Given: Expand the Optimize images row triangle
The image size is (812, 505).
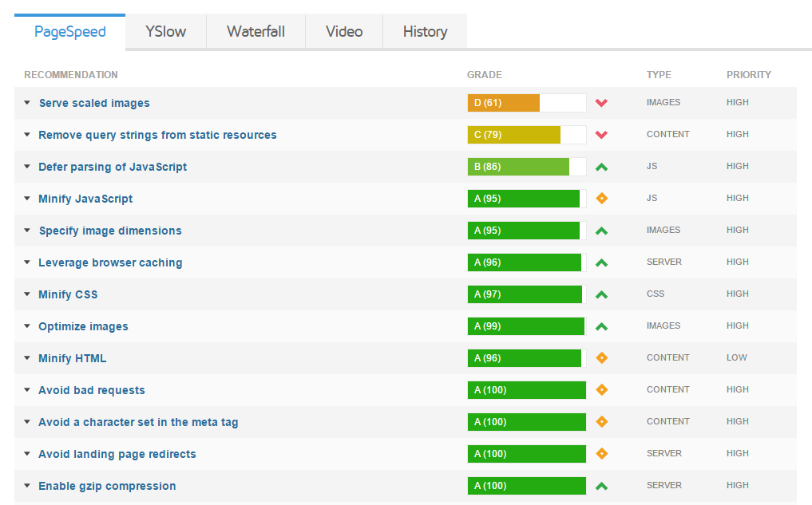Looking at the screenshot, I should tap(27, 326).
